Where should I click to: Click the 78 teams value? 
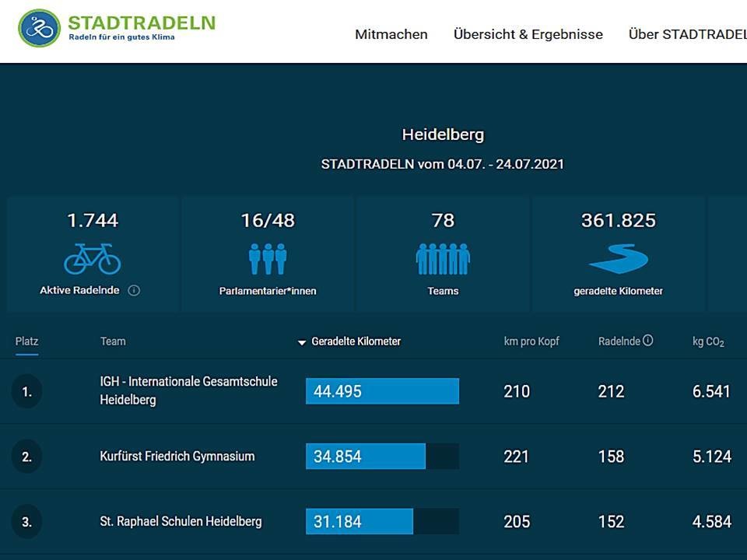(443, 220)
